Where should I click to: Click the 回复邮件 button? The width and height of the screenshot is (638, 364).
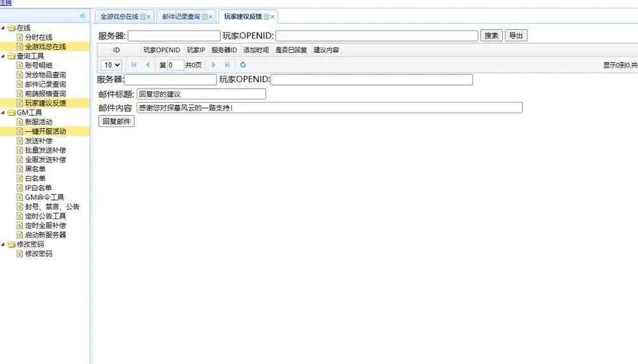point(116,121)
